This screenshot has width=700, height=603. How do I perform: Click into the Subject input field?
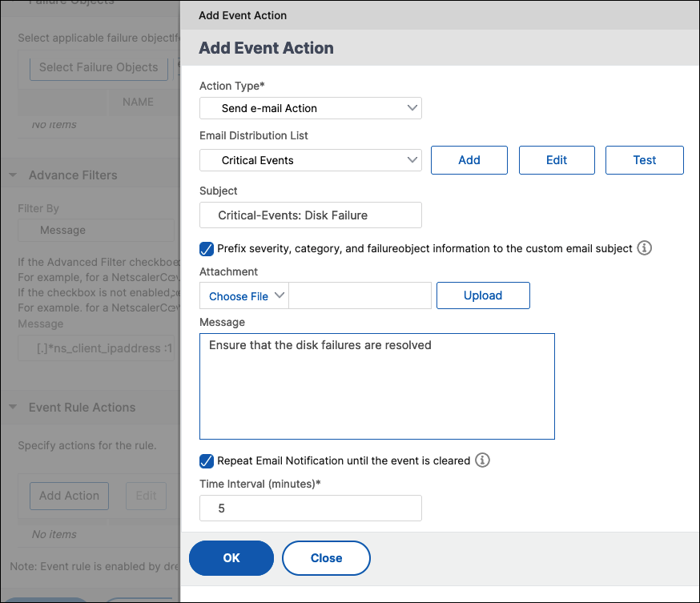310,215
